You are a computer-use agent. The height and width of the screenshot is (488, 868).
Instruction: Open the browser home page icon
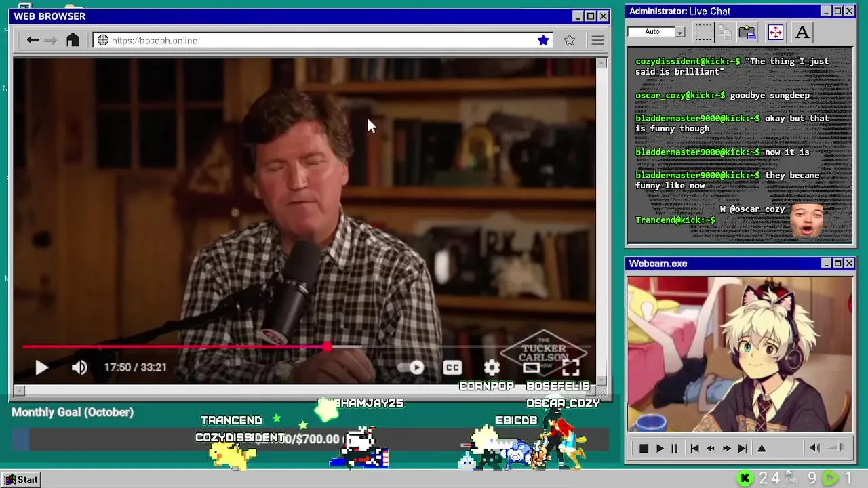pyautogui.click(x=73, y=40)
